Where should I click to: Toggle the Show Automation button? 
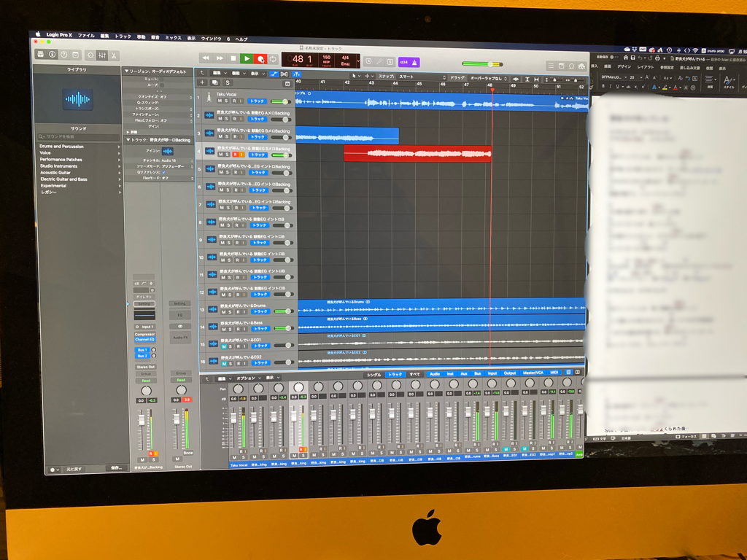274,74
